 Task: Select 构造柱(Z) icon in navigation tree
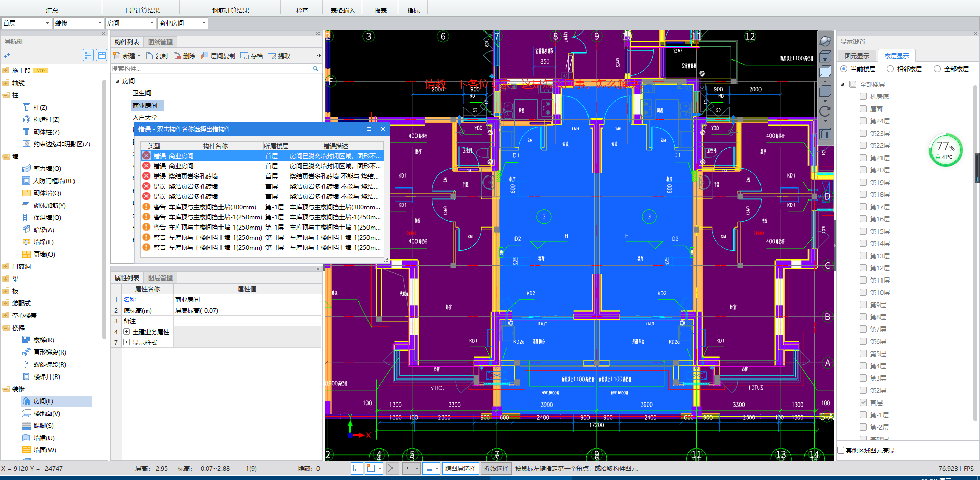[27, 119]
